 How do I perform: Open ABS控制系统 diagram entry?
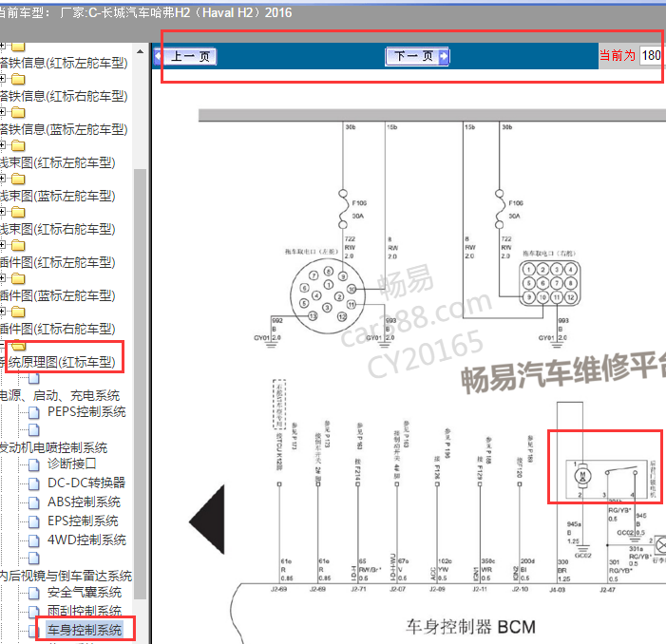[85, 502]
